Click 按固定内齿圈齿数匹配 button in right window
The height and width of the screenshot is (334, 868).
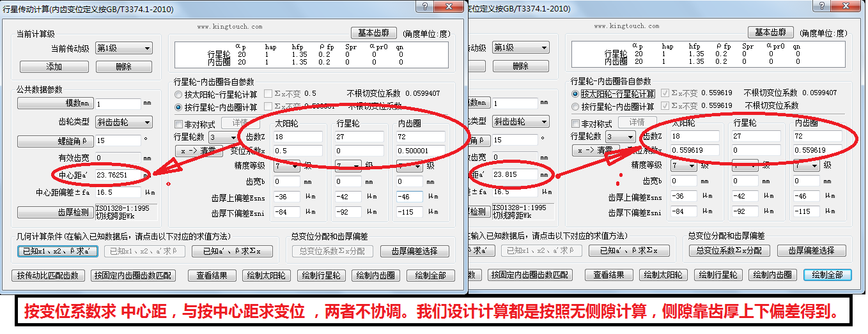[x=531, y=275]
